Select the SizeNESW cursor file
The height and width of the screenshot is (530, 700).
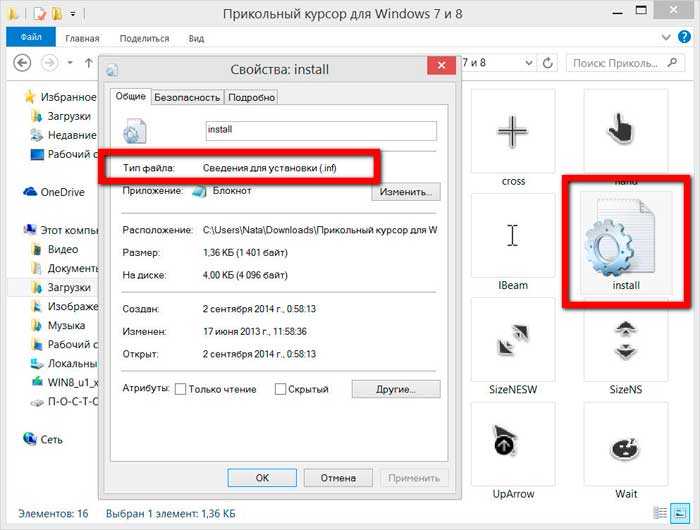[x=513, y=338]
